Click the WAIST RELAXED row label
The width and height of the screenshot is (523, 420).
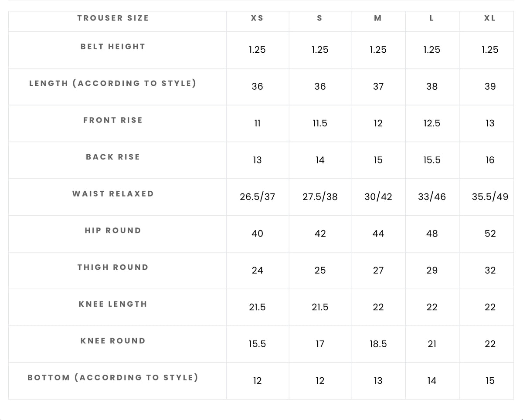113,194
